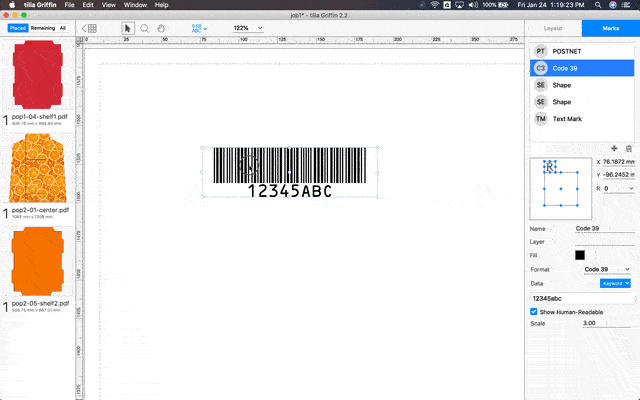Image resolution: width=640 pixels, height=400 pixels.
Task: Select the pop1-04-shelf1.pdf thumbnail
Action: pos(38,74)
